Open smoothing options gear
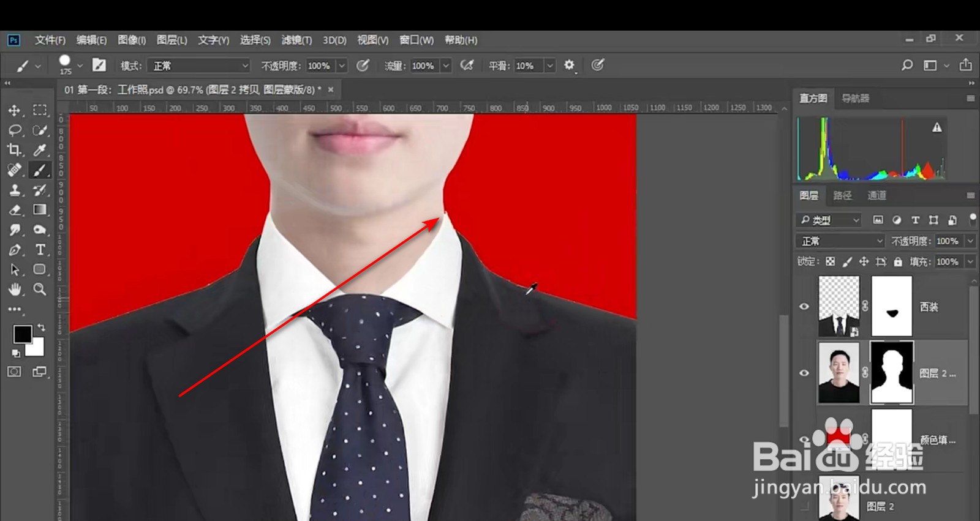 (570, 65)
